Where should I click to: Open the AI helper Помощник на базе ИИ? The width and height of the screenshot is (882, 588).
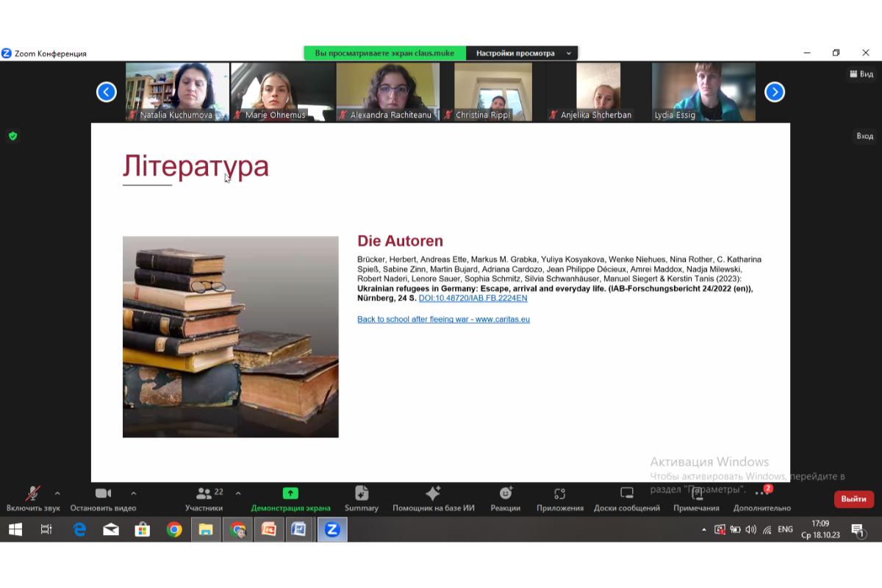pyautogui.click(x=433, y=498)
